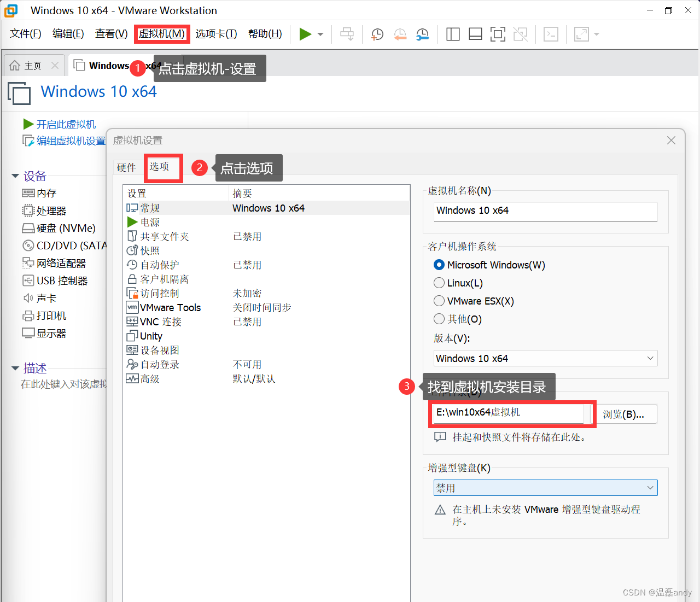
Task: Select the 声卡 device entry
Action: [x=39, y=298]
